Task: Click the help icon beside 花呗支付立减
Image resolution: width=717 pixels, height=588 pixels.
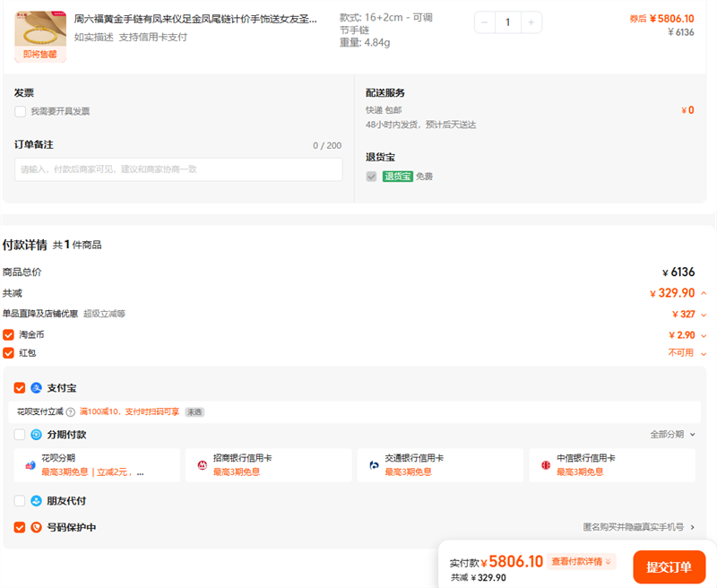Action: pyautogui.click(x=71, y=412)
